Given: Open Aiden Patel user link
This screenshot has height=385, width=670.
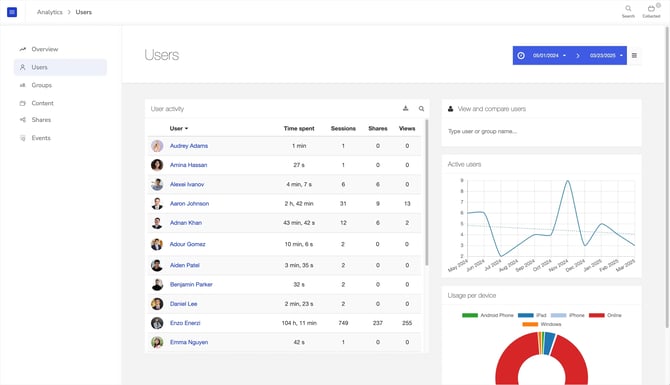Looking at the screenshot, I should tap(185, 265).
